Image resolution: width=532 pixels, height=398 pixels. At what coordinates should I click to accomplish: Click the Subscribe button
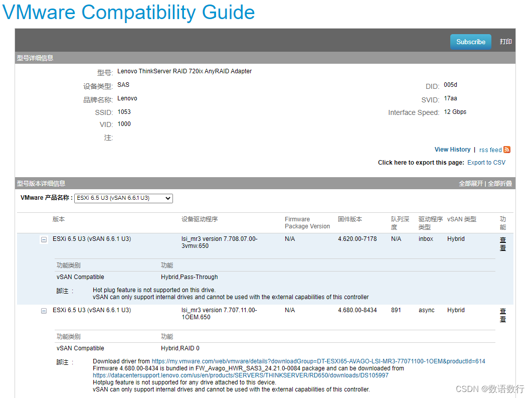click(470, 42)
